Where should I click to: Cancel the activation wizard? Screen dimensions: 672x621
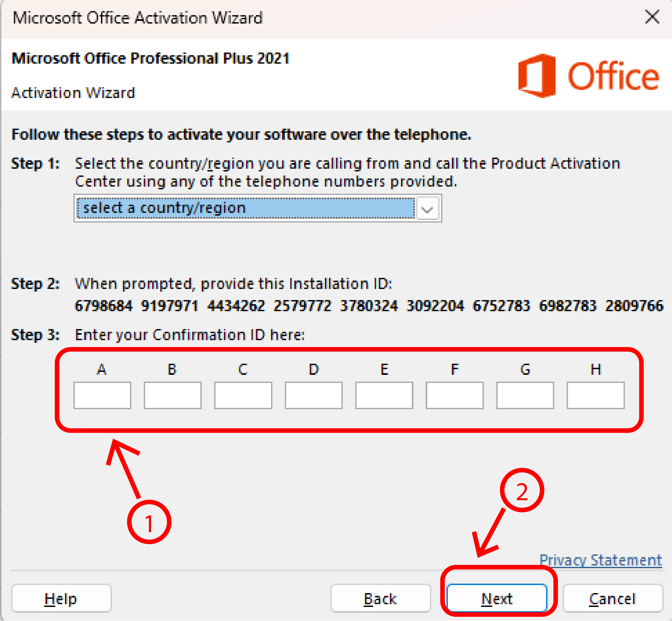point(613,599)
